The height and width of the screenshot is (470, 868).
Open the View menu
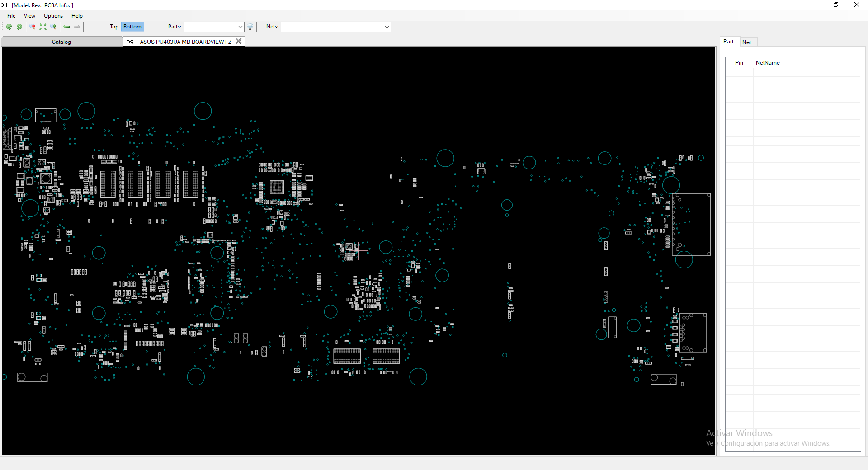(29, 16)
